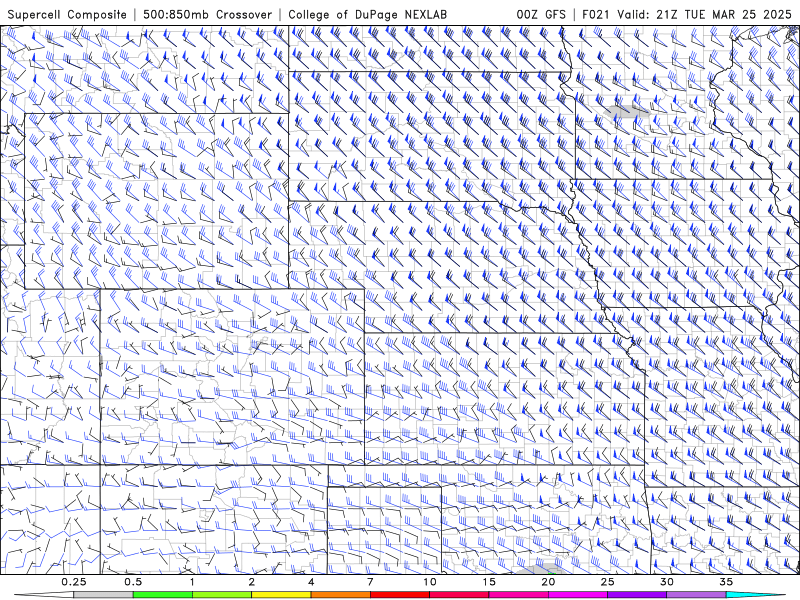The width and height of the screenshot is (800, 600).
Task: Click the '35' legend value
Action: tap(726, 582)
